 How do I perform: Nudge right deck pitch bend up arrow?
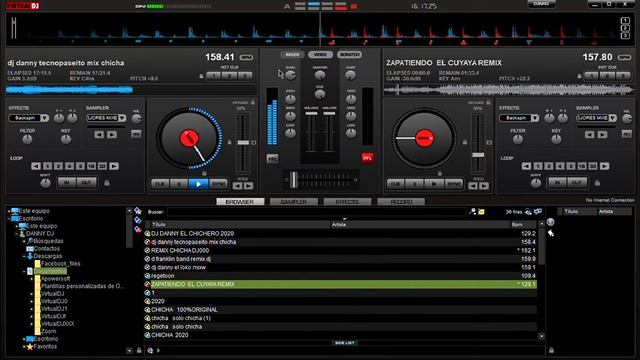484,186
